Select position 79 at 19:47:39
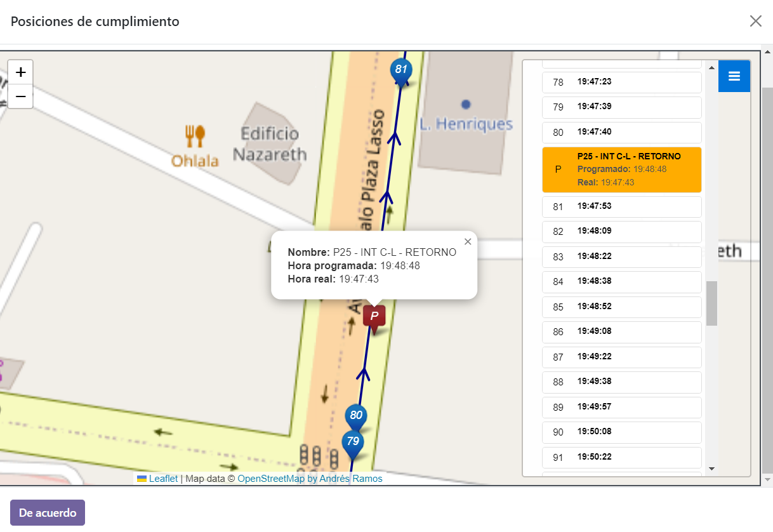 622,107
